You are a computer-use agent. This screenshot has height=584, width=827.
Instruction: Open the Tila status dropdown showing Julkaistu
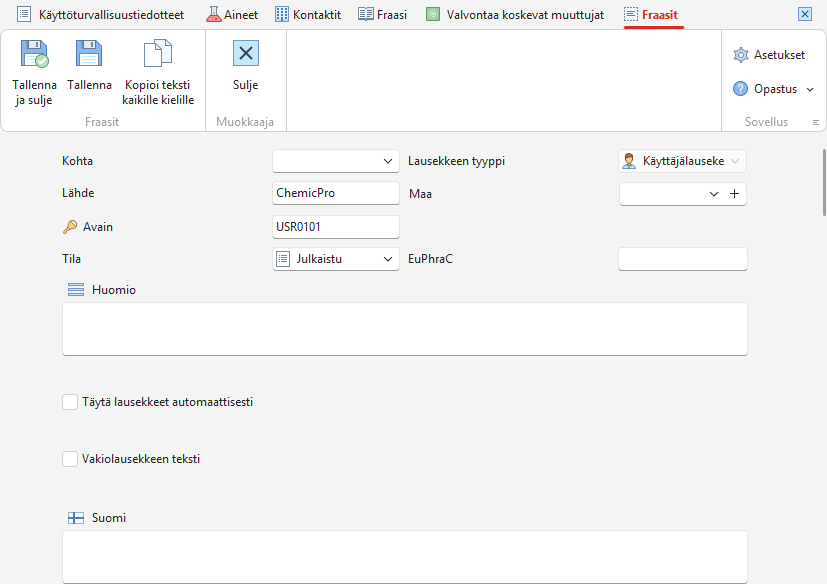[336, 259]
